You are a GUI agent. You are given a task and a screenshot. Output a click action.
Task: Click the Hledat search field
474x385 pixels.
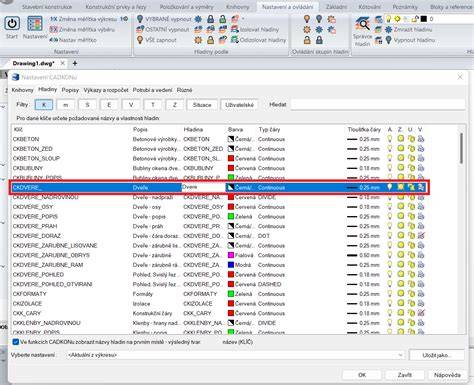[378, 105]
